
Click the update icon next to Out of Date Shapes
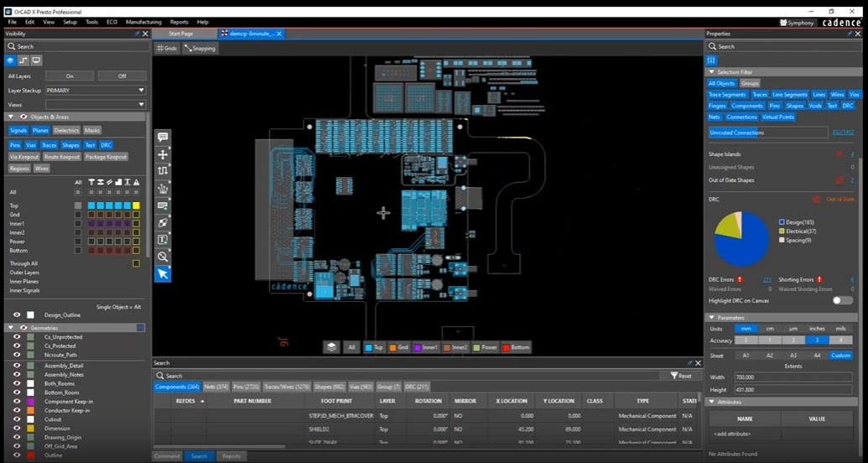coord(839,180)
